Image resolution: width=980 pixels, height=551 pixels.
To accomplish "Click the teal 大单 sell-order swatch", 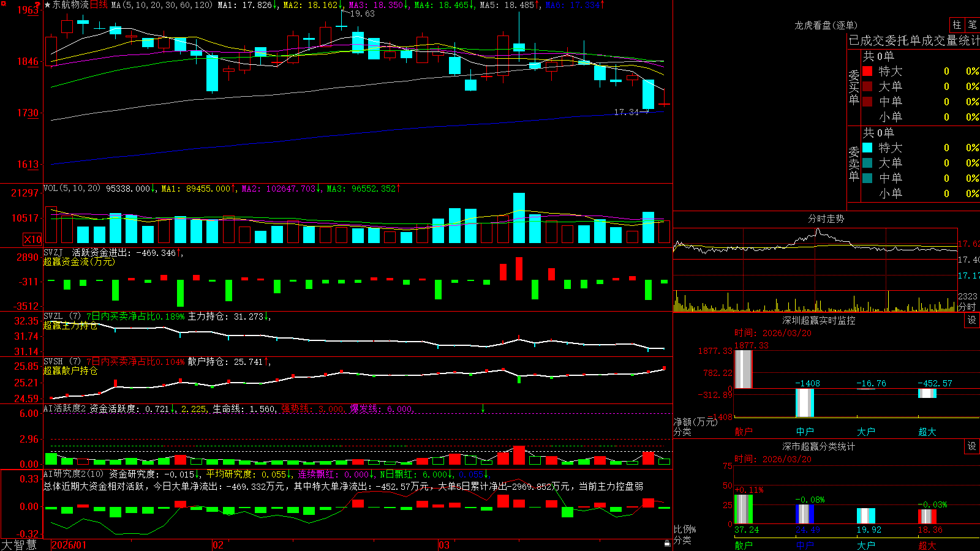I will click(867, 163).
